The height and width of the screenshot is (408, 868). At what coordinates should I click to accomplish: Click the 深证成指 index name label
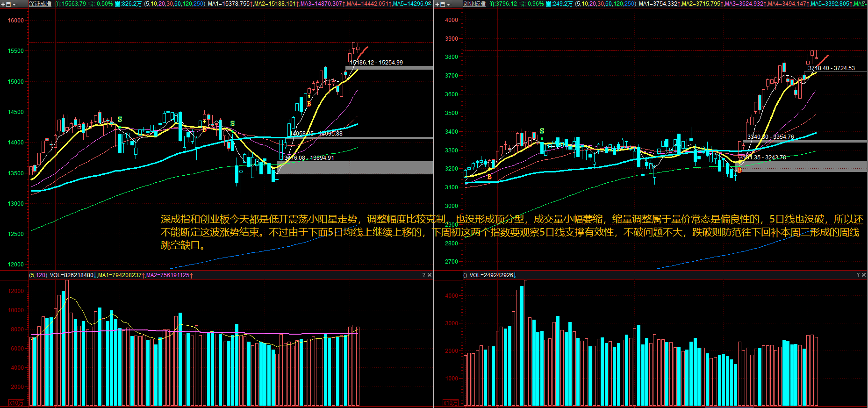tap(40, 4)
